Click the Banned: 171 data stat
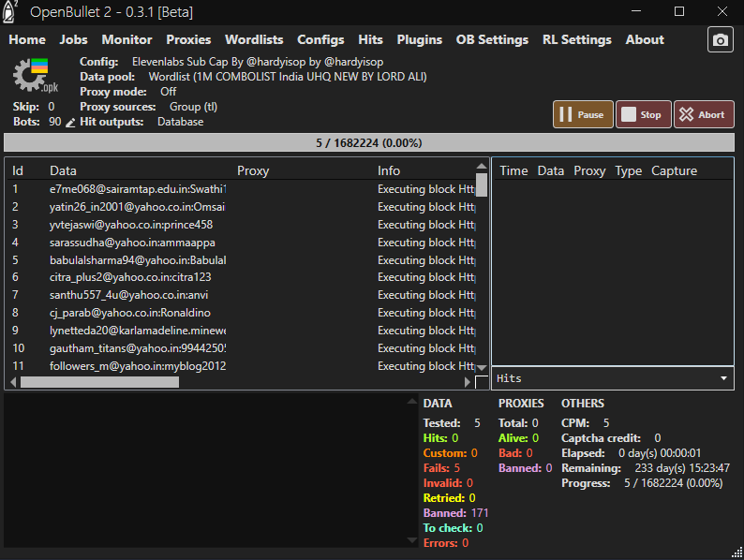Image resolution: width=744 pixels, height=560 pixels. (455, 513)
